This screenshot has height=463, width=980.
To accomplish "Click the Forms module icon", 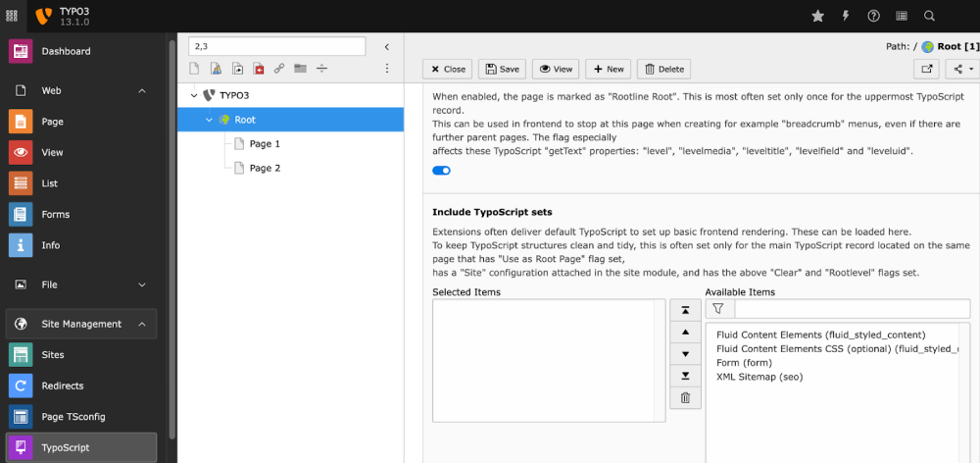I will click(21, 215).
